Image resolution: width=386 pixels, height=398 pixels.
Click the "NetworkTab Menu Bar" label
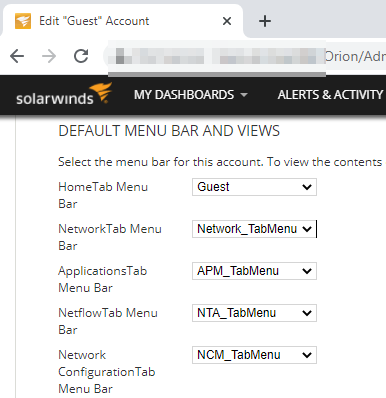pyautogui.click(x=110, y=237)
